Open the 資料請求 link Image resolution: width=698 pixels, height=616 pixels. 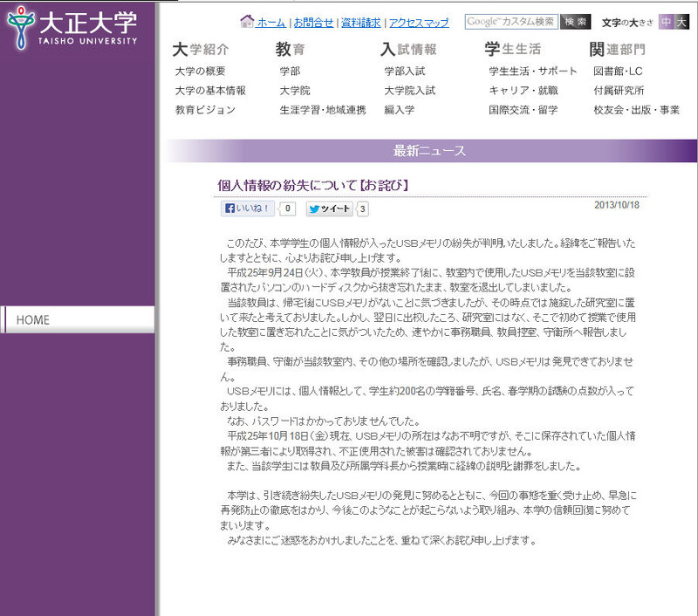(x=359, y=23)
